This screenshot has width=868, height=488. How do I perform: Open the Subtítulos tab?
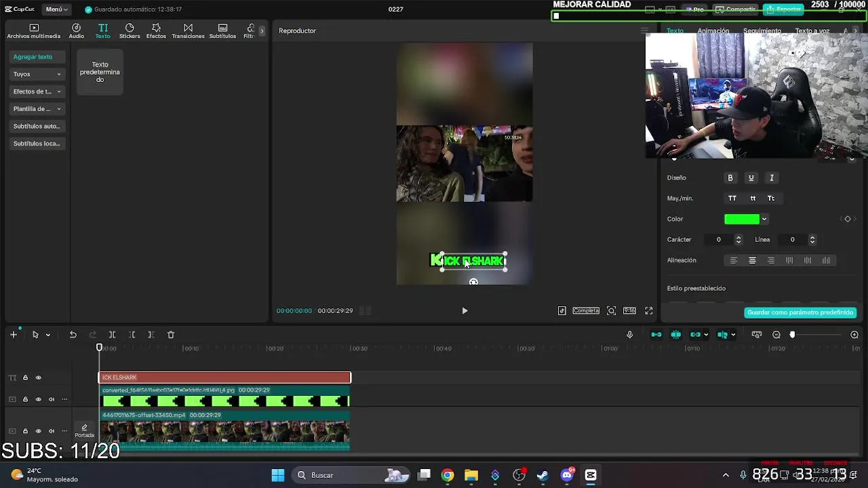click(x=222, y=31)
